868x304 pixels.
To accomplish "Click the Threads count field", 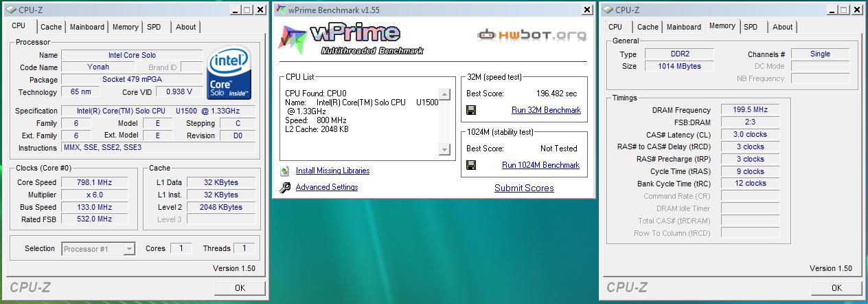I will point(244,249).
